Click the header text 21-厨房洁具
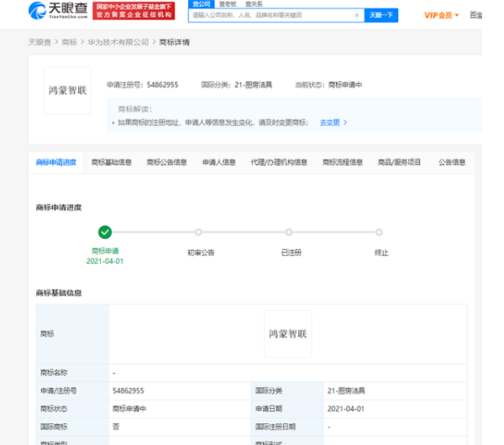This screenshot has height=445, width=504. [254, 85]
